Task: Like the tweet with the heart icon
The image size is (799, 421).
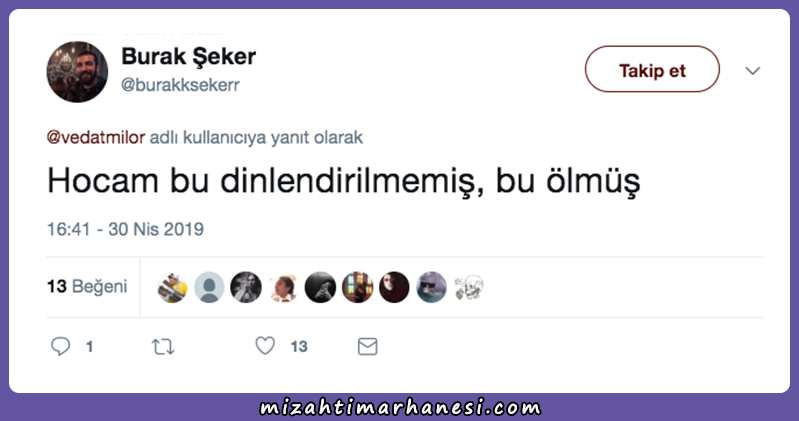Action: point(265,346)
